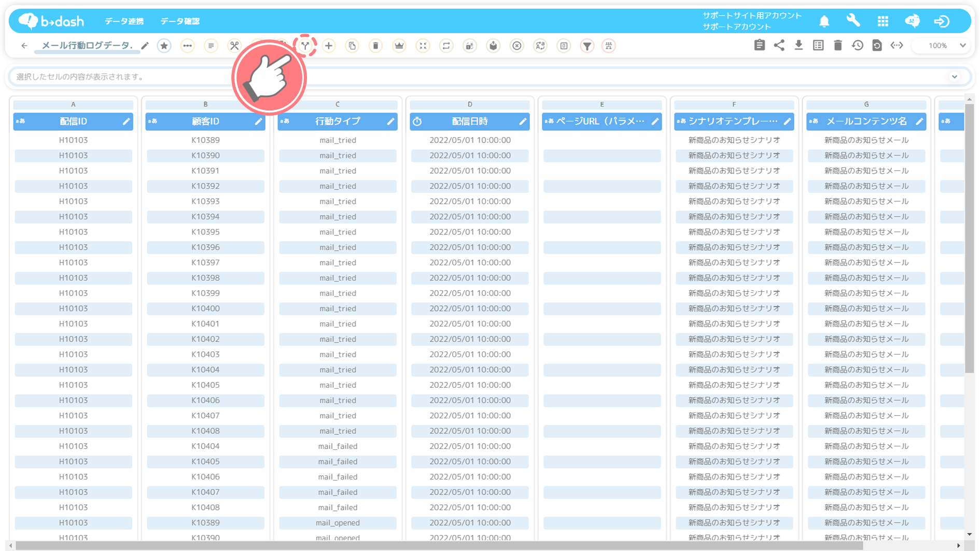This screenshot has width=980, height=551.
Task: Click the 3D box toolbar icon
Action: point(494,46)
